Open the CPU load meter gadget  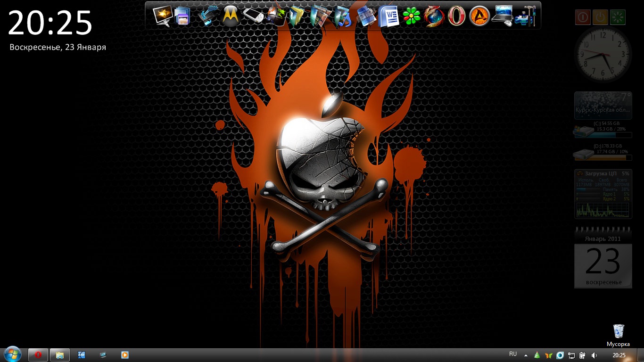[x=603, y=194]
